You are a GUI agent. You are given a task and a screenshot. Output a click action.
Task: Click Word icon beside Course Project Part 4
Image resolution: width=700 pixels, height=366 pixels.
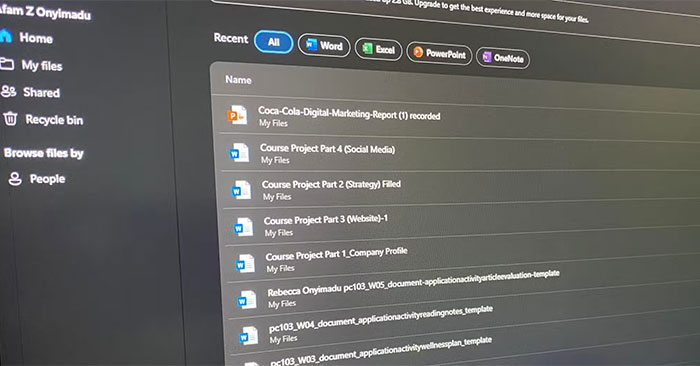point(239,153)
